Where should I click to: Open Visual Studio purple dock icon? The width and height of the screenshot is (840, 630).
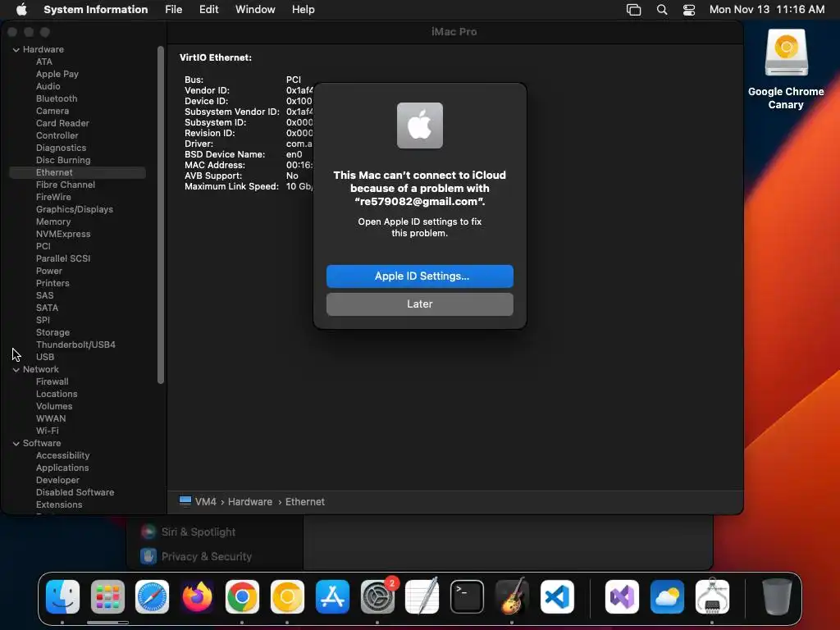(622, 596)
